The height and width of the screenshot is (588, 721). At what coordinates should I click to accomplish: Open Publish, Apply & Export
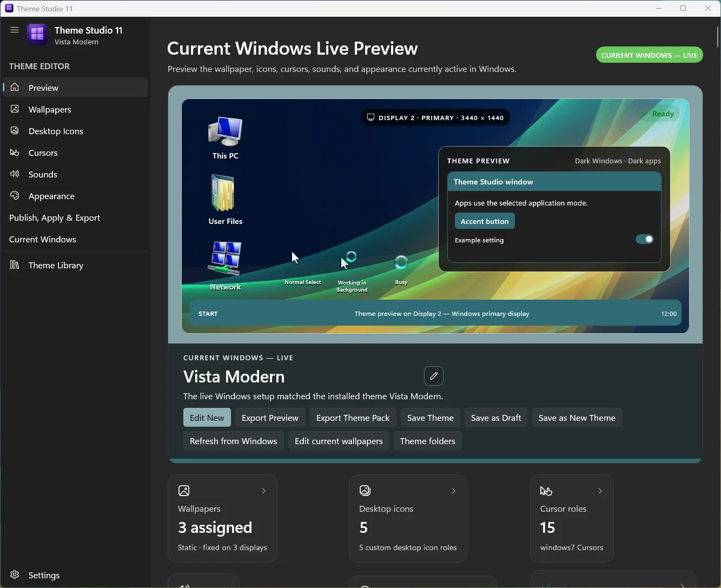(x=75, y=217)
